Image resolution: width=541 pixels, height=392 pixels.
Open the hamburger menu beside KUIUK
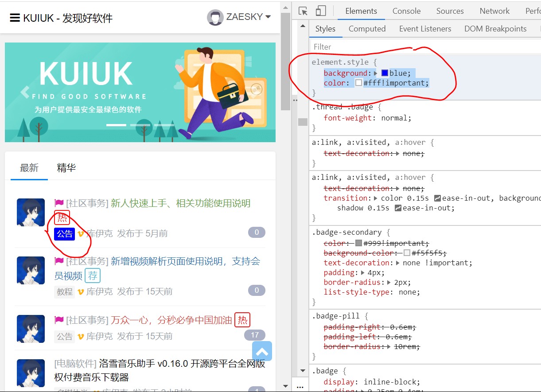click(15, 18)
